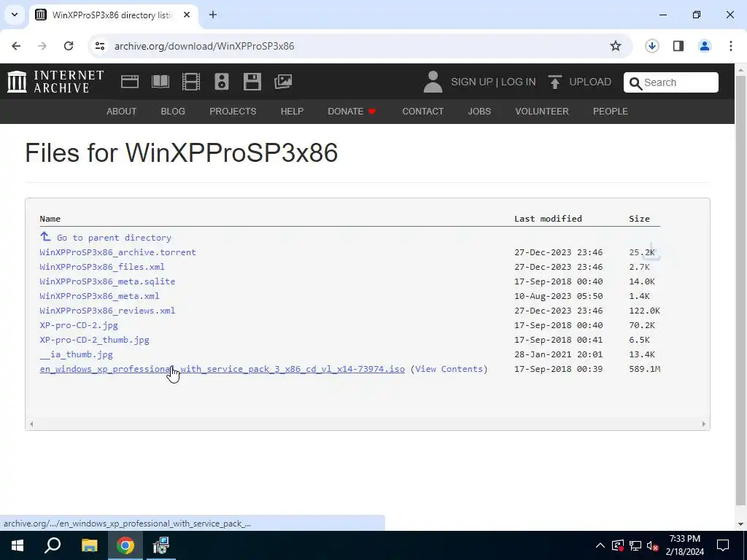Open File Explorer from taskbar
The image size is (747, 560).
point(89,545)
